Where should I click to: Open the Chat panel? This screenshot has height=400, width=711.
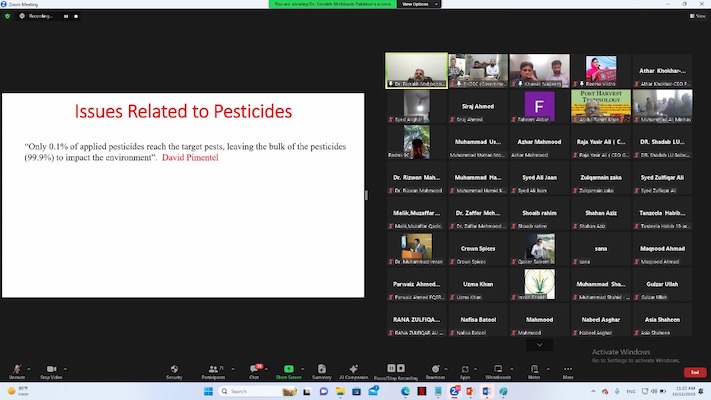point(254,371)
